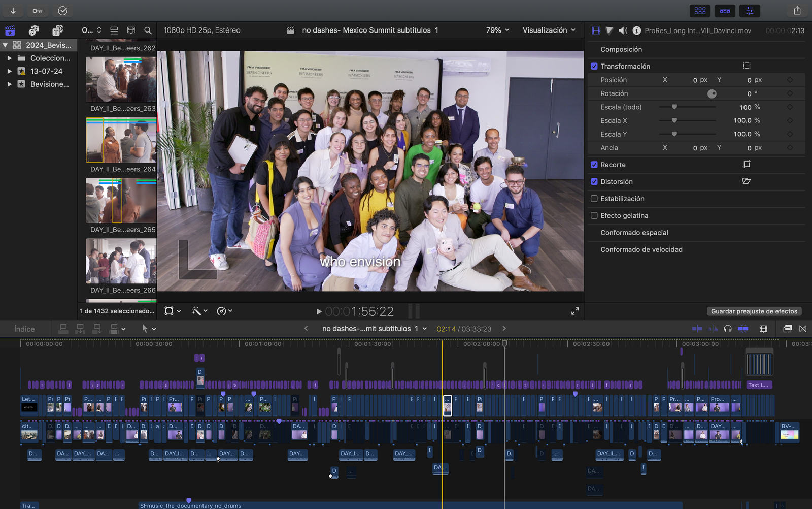Open timeline clip appearance options

763,329
